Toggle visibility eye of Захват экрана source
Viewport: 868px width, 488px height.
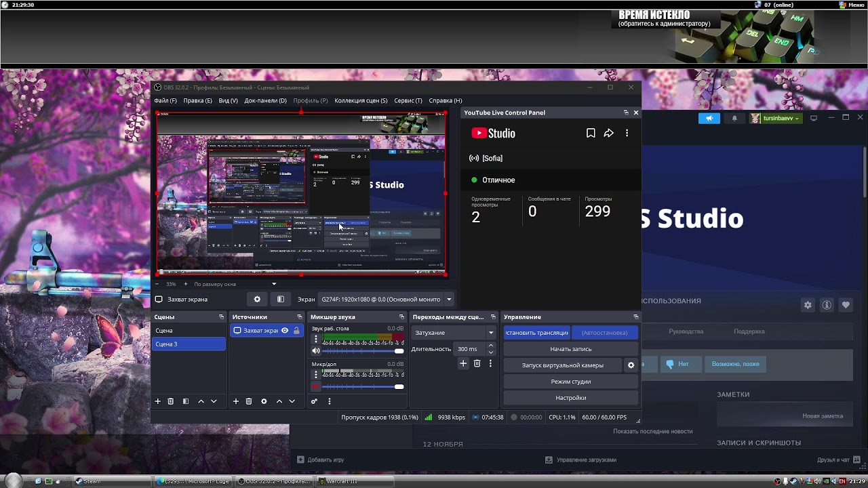click(x=285, y=331)
